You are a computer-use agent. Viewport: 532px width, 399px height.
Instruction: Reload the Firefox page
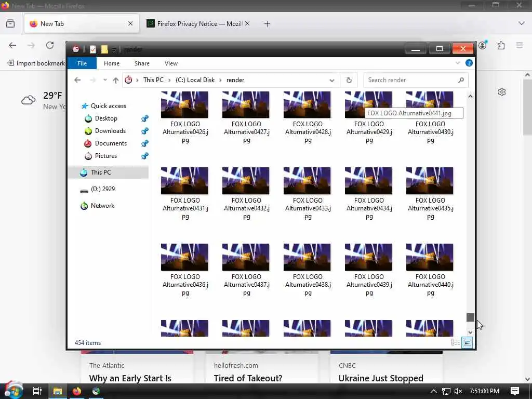point(50,45)
